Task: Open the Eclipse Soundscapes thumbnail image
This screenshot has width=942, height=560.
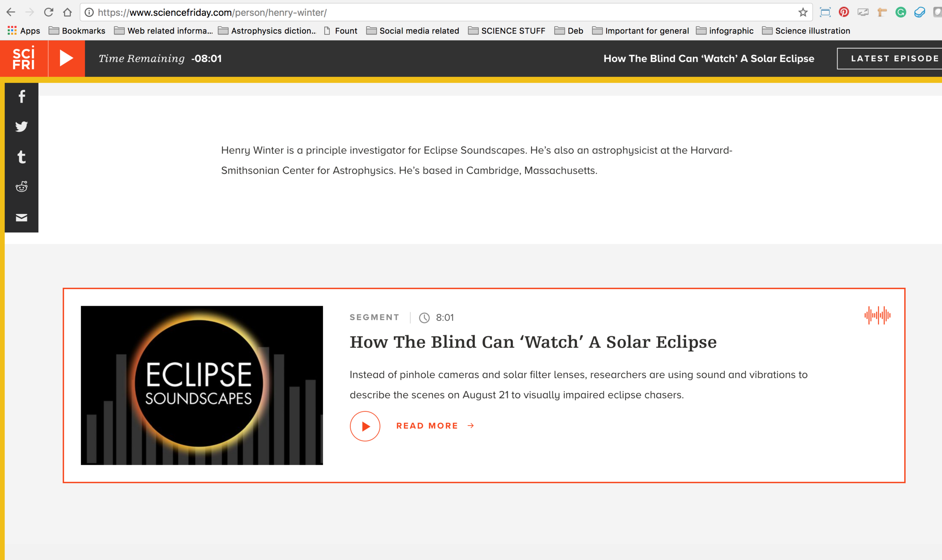Action: tap(202, 385)
